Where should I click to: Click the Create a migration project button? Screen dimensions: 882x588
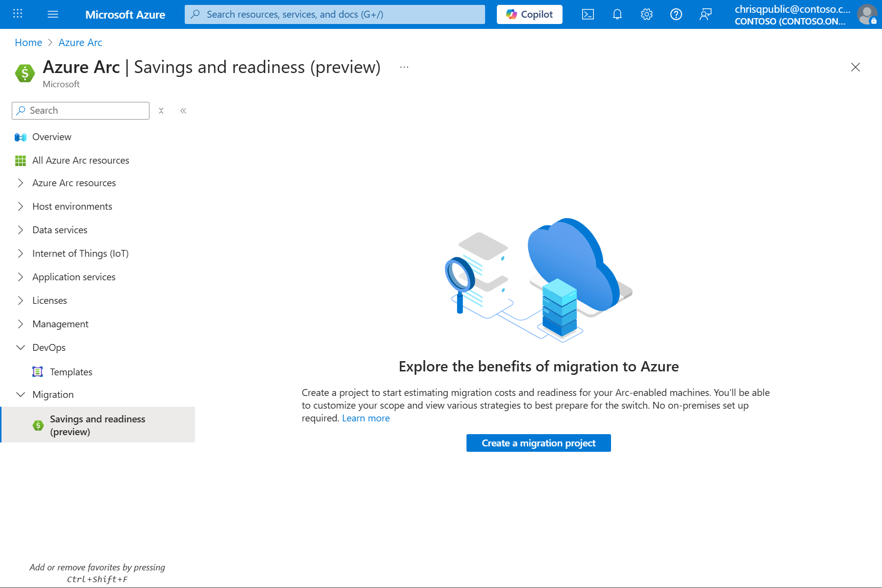point(539,442)
